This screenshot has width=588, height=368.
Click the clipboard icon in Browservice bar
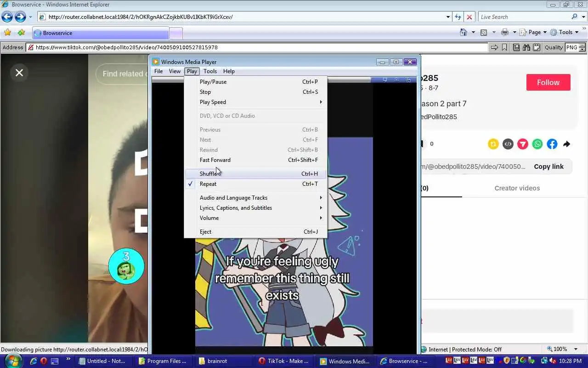point(536,47)
